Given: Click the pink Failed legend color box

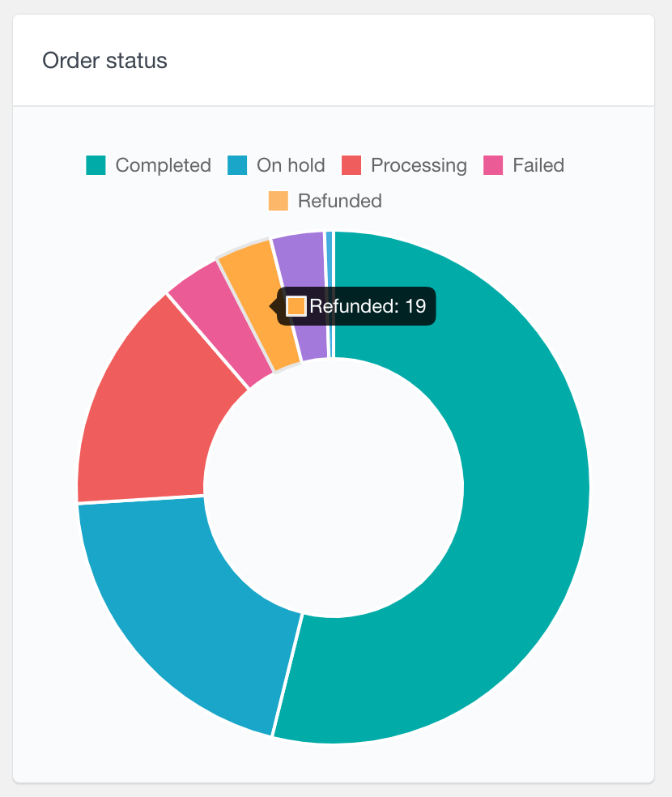Looking at the screenshot, I should click(493, 165).
